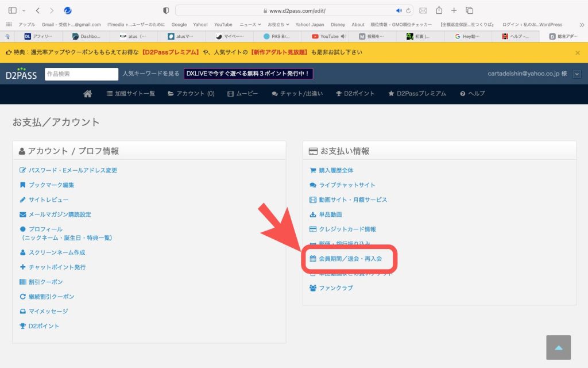Click the D2PASS logo
The width and height of the screenshot is (588, 368).
21,74
